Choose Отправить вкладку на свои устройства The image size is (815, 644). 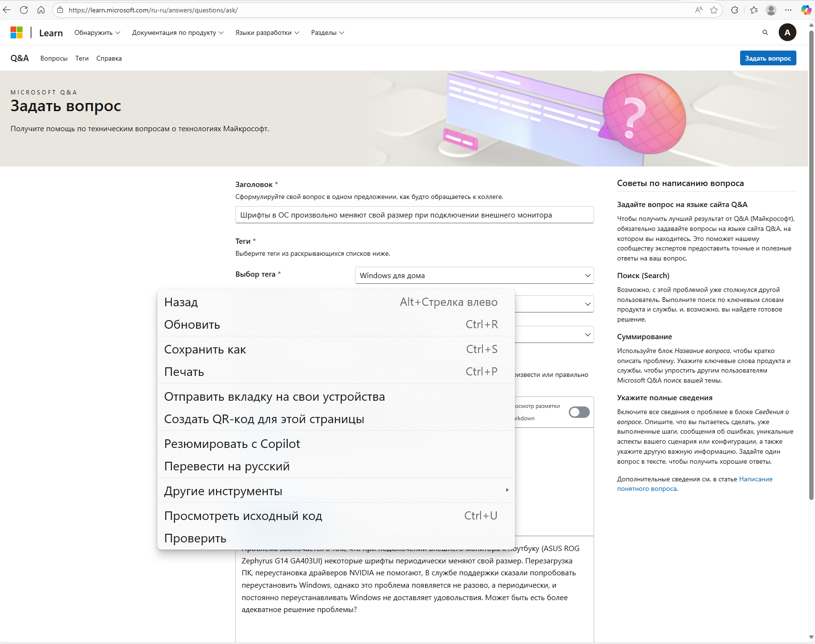pos(336,396)
